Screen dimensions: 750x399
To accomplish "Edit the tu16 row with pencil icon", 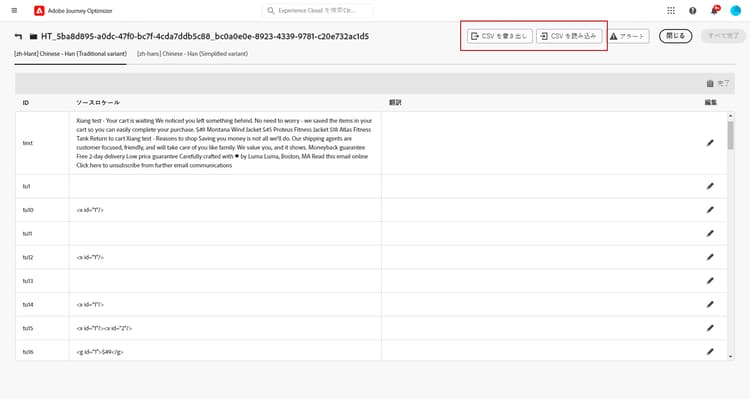I will [710, 352].
